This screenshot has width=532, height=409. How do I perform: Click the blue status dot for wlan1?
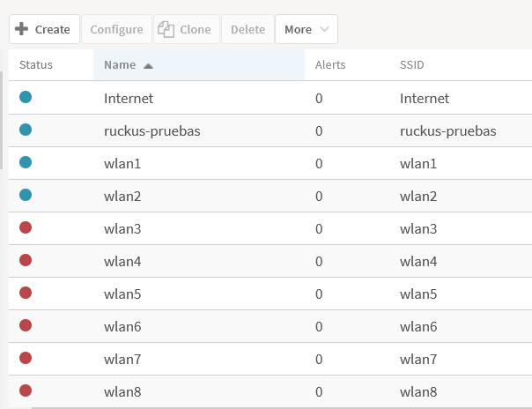(x=26, y=163)
